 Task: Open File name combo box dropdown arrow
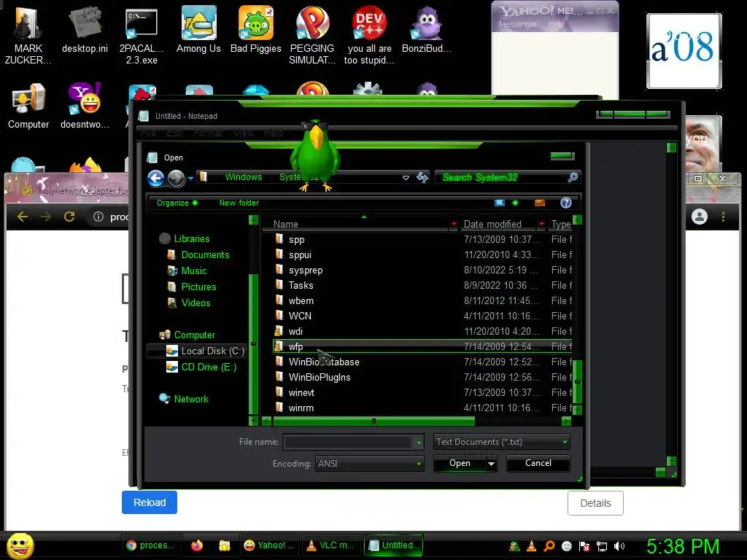[x=419, y=443]
